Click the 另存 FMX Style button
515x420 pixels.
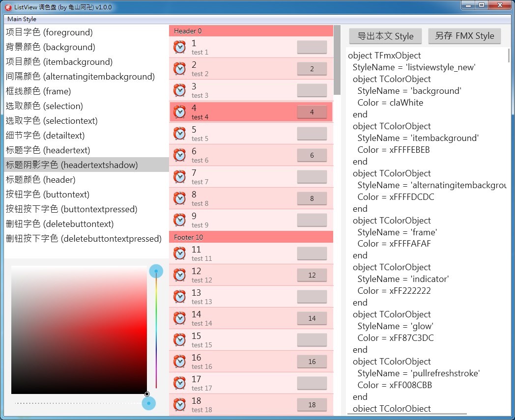coord(464,36)
